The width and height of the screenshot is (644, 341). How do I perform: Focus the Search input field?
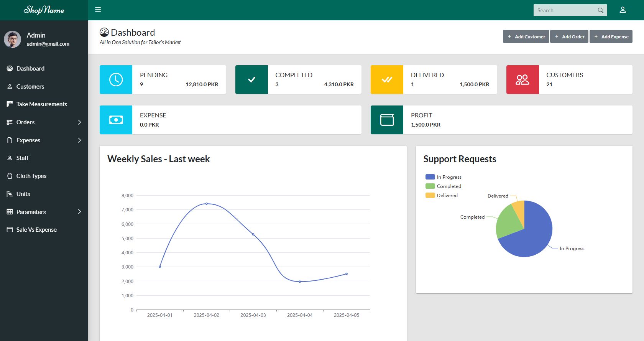pyautogui.click(x=564, y=10)
